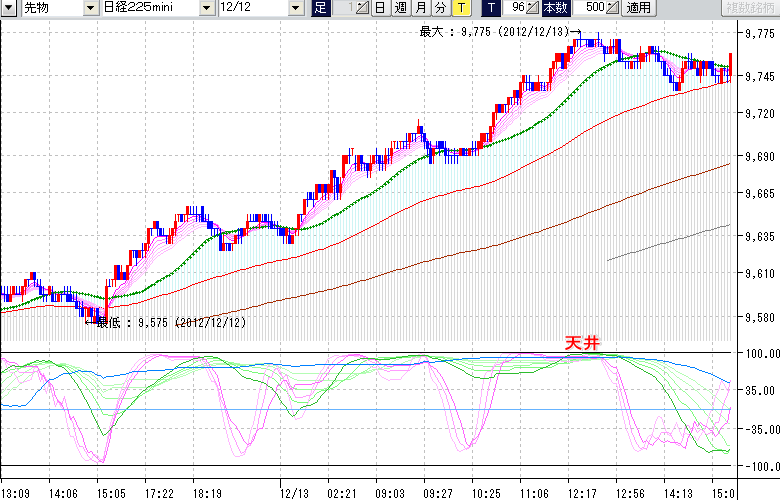Image resolution: width=780 pixels, height=500 pixels.
Task: Adjust the tick value 96 spinner
Action: pos(533,8)
